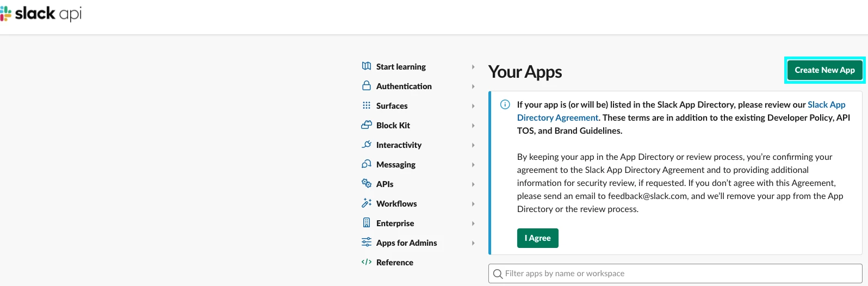
Task: Open the Reference section
Action: 395,262
